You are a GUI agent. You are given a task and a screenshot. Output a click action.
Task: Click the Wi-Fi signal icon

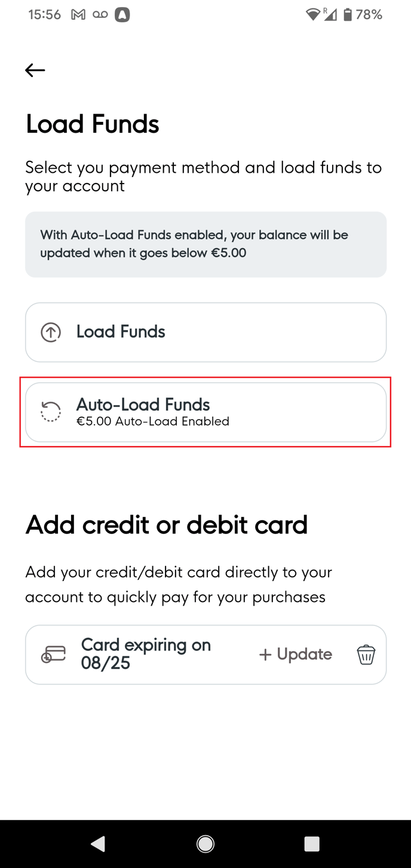[x=312, y=15]
